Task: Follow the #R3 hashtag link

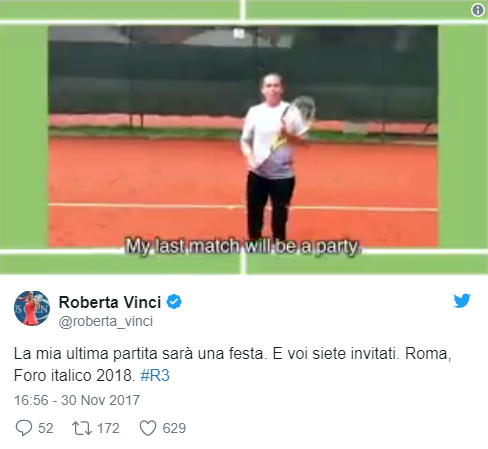Action: point(155,375)
